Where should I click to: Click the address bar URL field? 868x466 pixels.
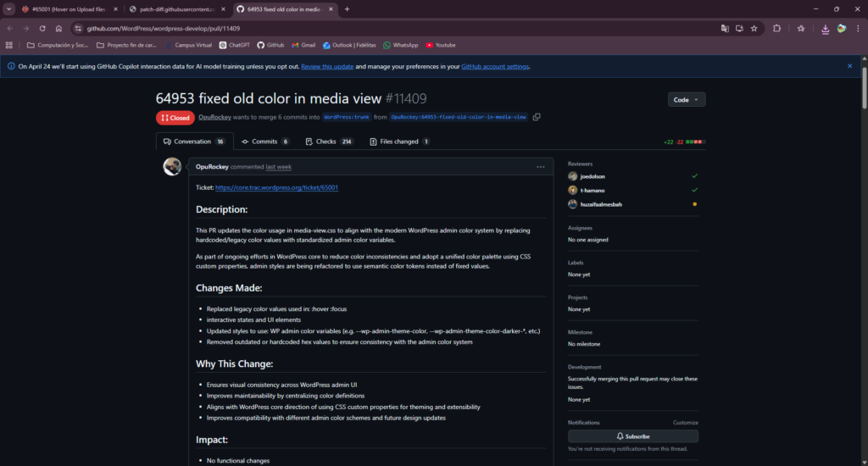[x=398, y=28]
